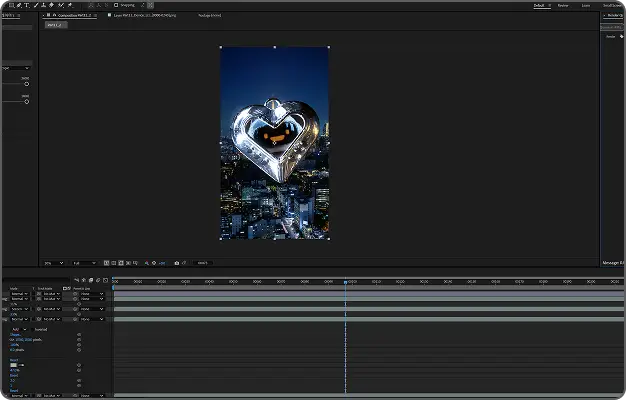Select the Clone Stamp tool
This screenshot has height=400, width=626.
click(44, 5)
